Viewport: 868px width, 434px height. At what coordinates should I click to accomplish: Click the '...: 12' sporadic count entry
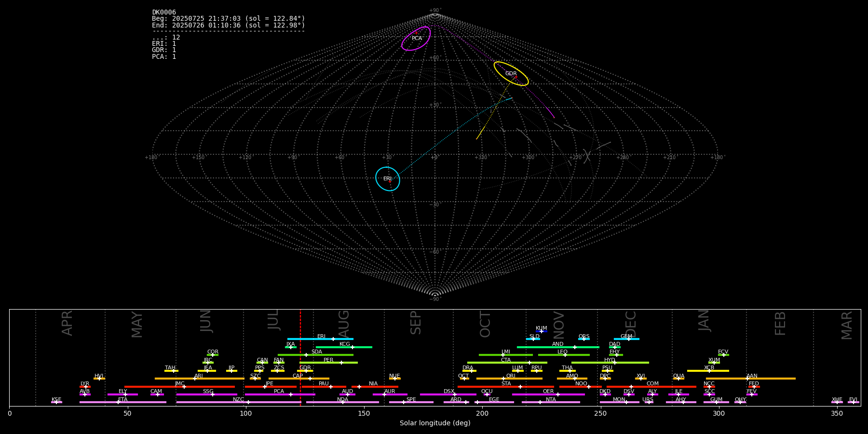click(x=166, y=38)
